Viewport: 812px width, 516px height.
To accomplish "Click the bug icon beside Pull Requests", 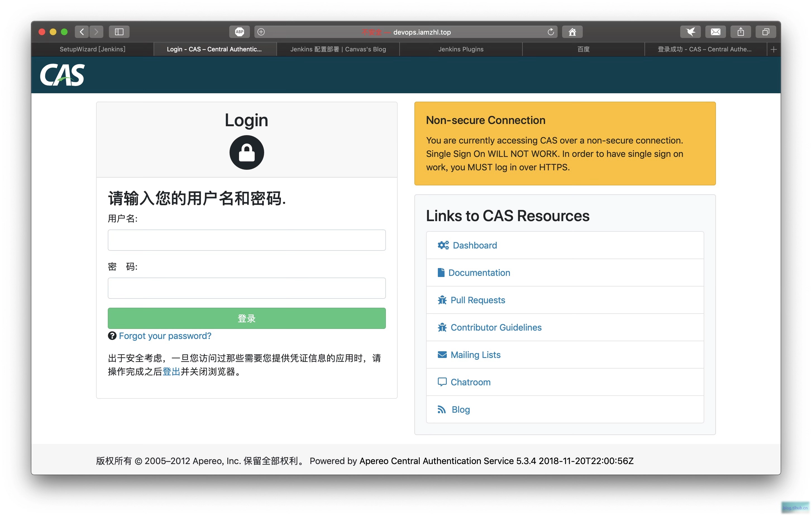I will 442,300.
